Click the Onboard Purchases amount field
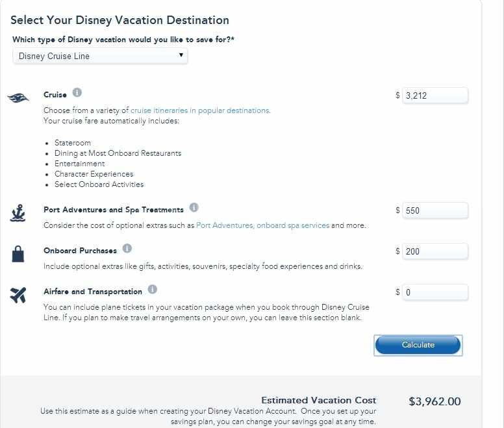 435,251
